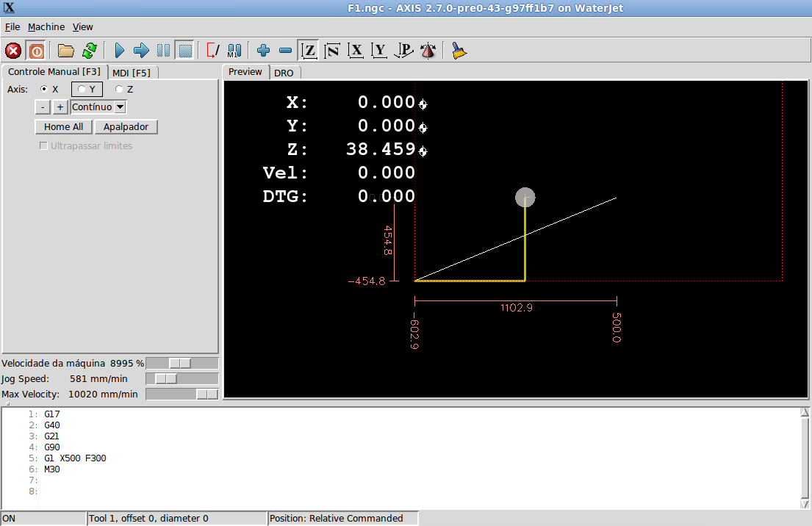Viewport: 812px width, 526px height.
Task: Clear live plot with broom icon
Action: tap(459, 51)
